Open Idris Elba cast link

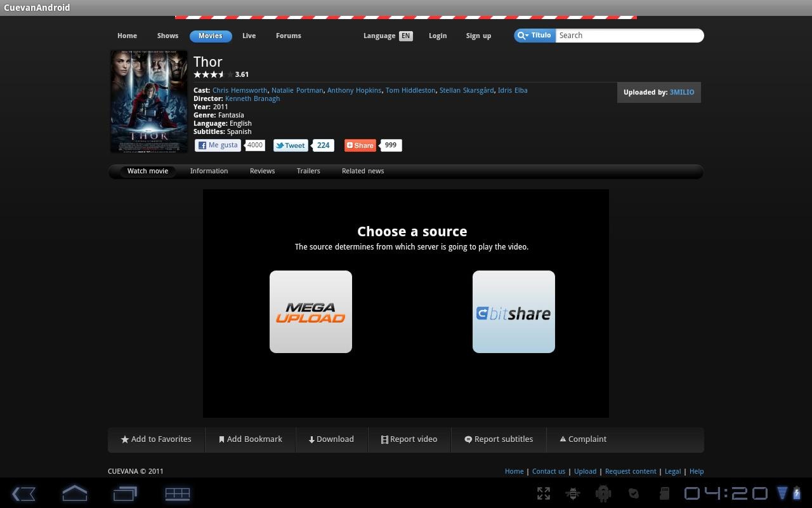(513, 90)
